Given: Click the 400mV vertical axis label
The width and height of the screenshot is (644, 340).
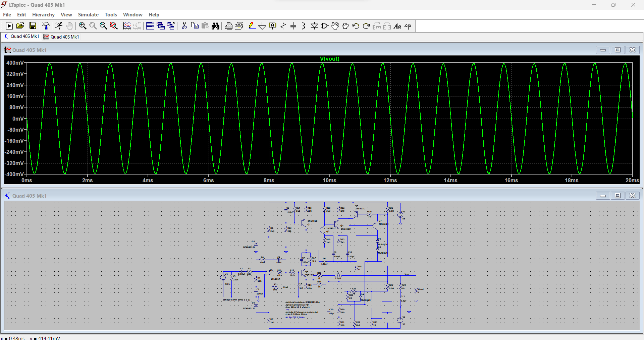Looking at the screenshot, I should pos(15,63).
